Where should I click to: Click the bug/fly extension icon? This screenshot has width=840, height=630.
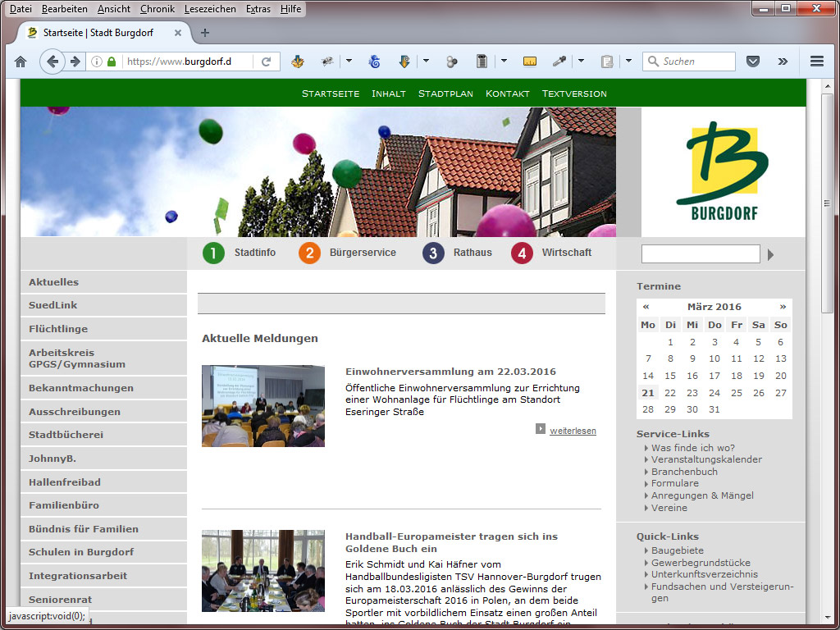click(327, 62)
